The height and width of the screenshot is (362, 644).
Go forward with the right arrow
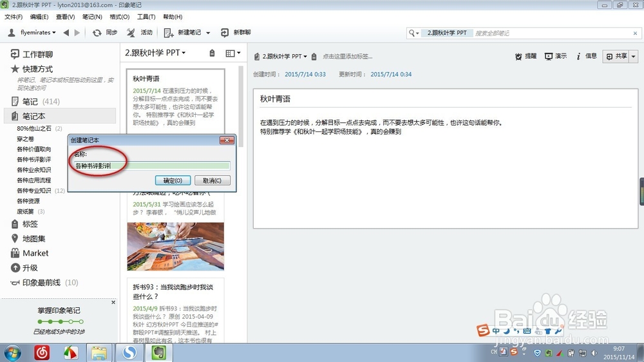77,32
